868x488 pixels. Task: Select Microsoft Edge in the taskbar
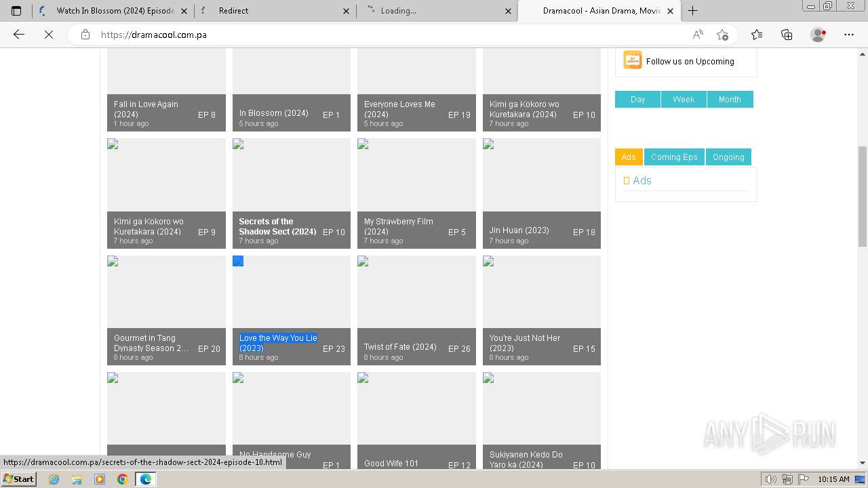[145, 479]
